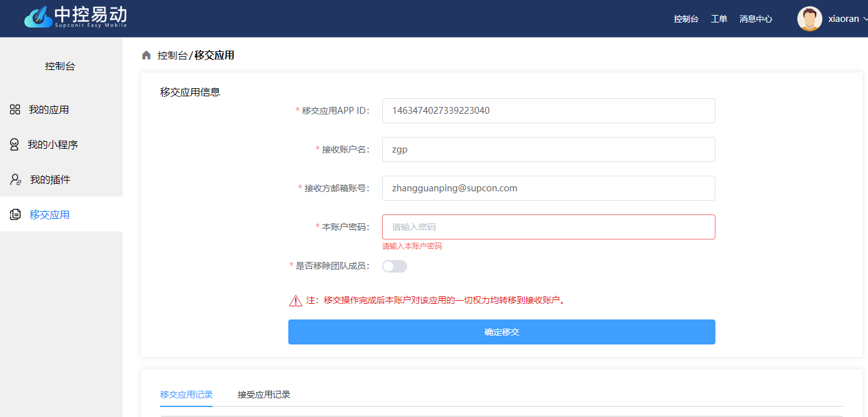Image resolution: width=868 pixels, height=417 pixels.
Task: Click the xiaoran username text
Action: 844,19
